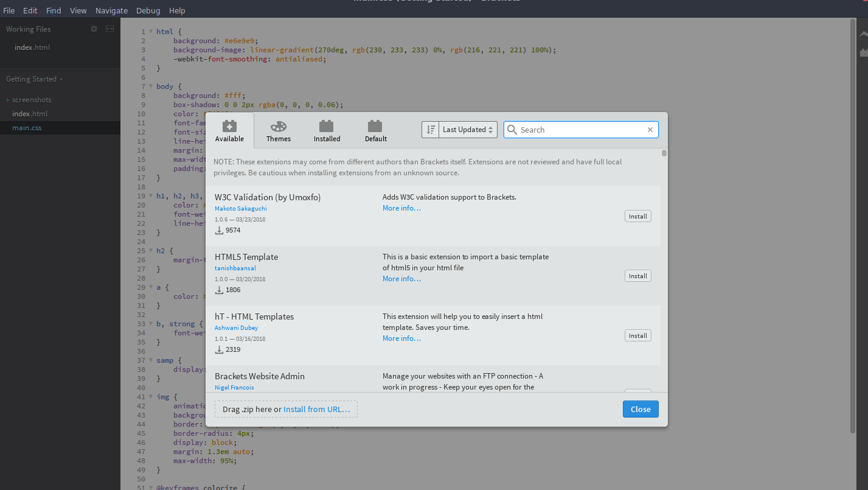This screenshot has width=868, height=490.
Task: Click the sort direction icon button
Action: pos(431,130)
